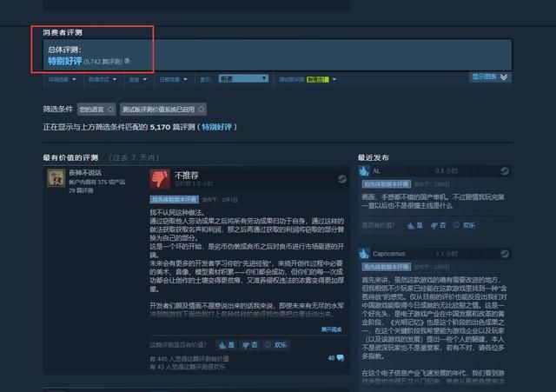Open the 评测结果 review type filter dropdown
The height and width of the screenshot is (392, 556).
62,79
